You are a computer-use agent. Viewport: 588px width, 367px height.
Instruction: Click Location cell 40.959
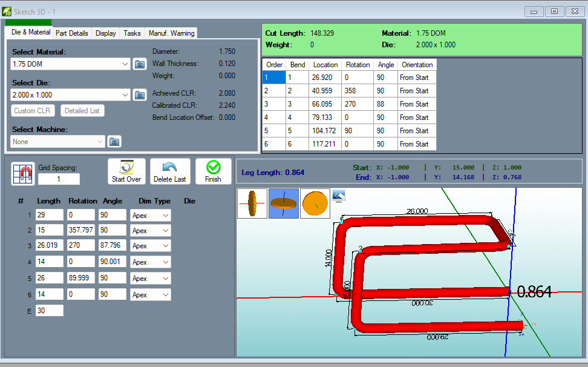[x=325, y=91]
